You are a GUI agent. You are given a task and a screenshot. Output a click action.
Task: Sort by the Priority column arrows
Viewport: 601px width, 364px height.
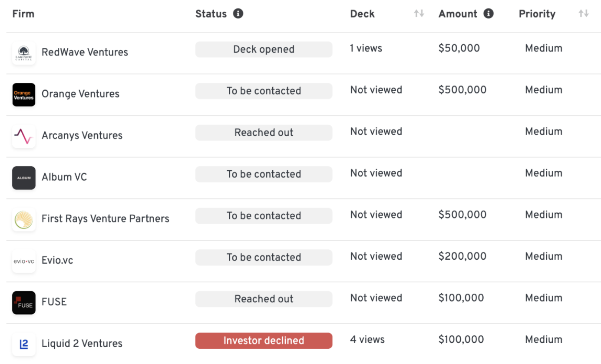click(x=584, y=13)
